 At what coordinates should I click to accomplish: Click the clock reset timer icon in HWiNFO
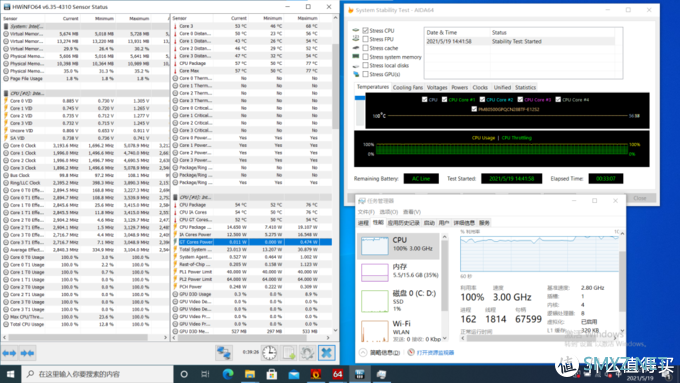[269, 353]
